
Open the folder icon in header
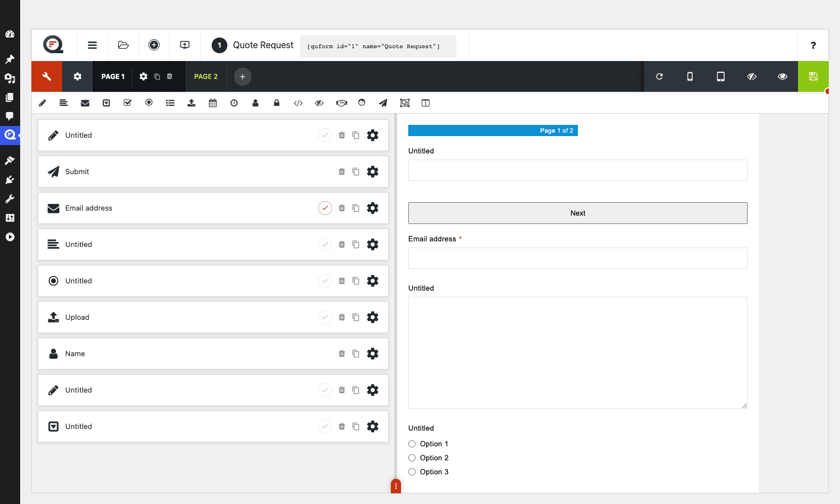point(123,45)
